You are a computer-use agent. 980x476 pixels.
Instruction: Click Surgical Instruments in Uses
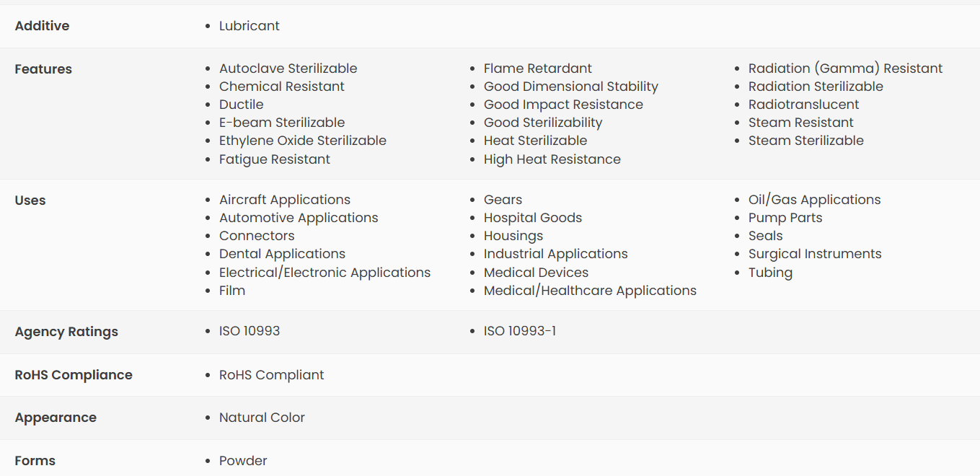pyautogui.click(x=815, y=254)
